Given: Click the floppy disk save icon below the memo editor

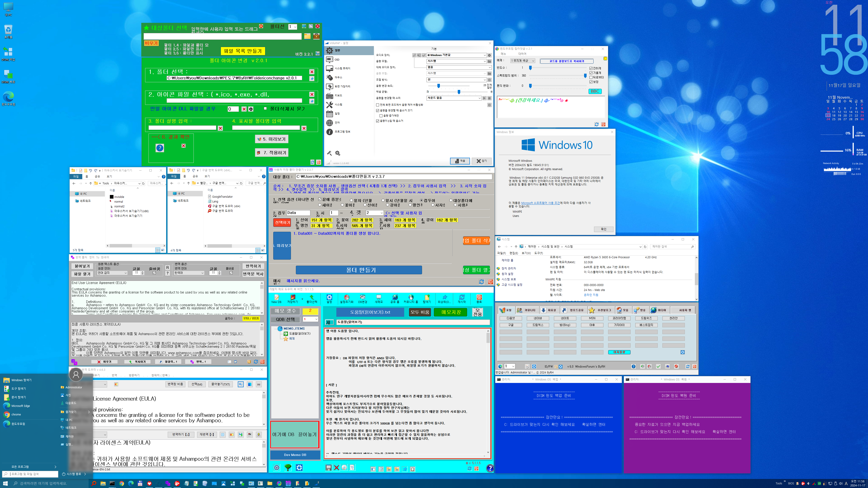Looking at the screenshot, I should [328, 467].
